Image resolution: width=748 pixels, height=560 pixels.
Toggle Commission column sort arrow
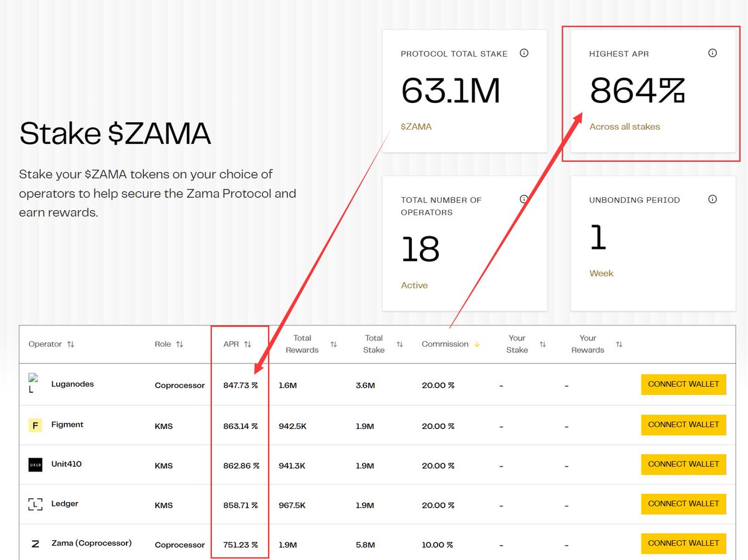pos(477,344)
